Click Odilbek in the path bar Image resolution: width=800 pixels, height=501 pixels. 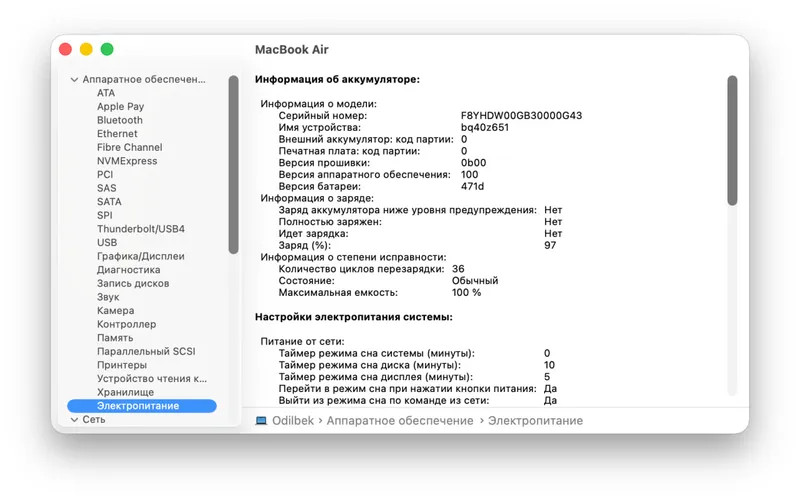(x=293, y=421)
